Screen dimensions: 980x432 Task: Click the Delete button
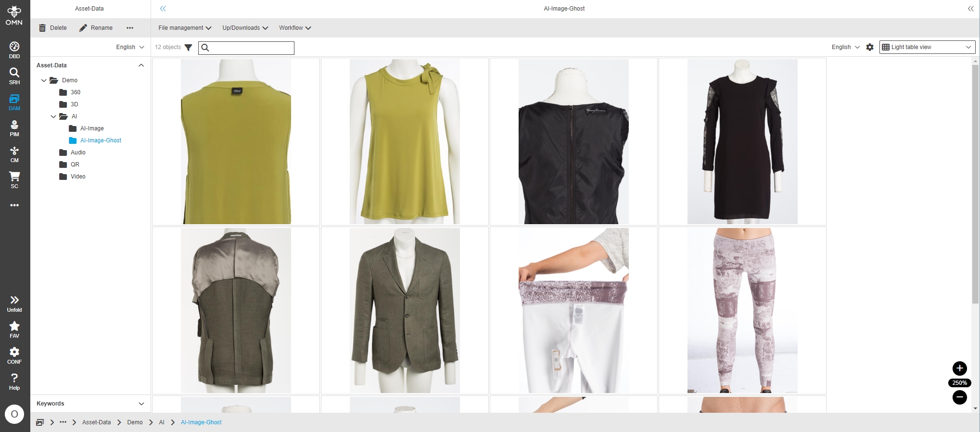click(53, 28)
